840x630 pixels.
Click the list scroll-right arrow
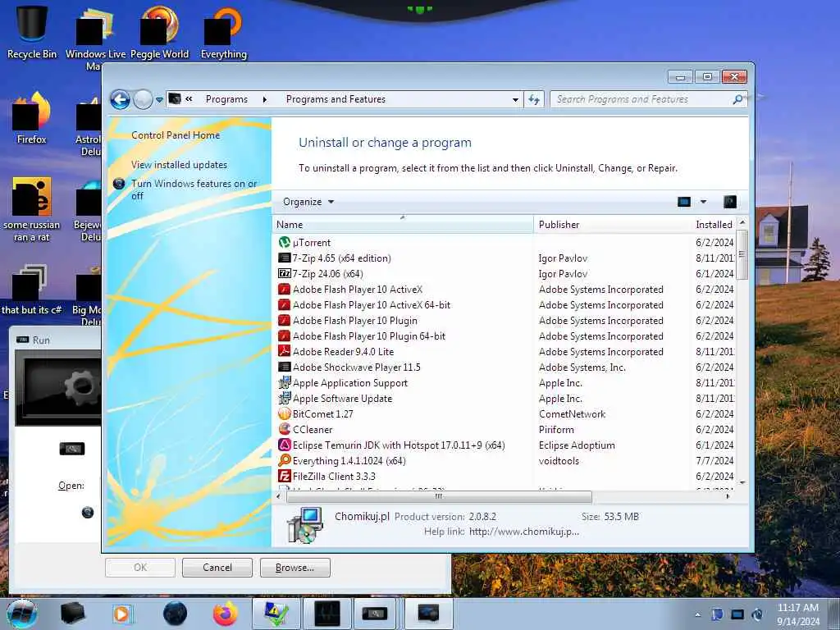[727, 496]
